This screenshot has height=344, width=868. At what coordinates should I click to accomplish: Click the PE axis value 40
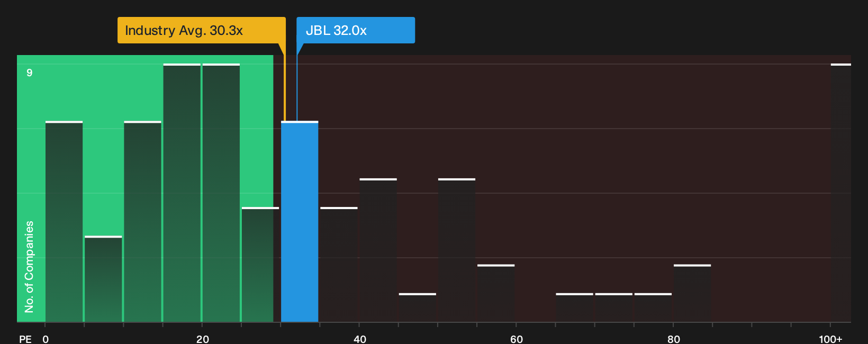(x=360, y=339)
